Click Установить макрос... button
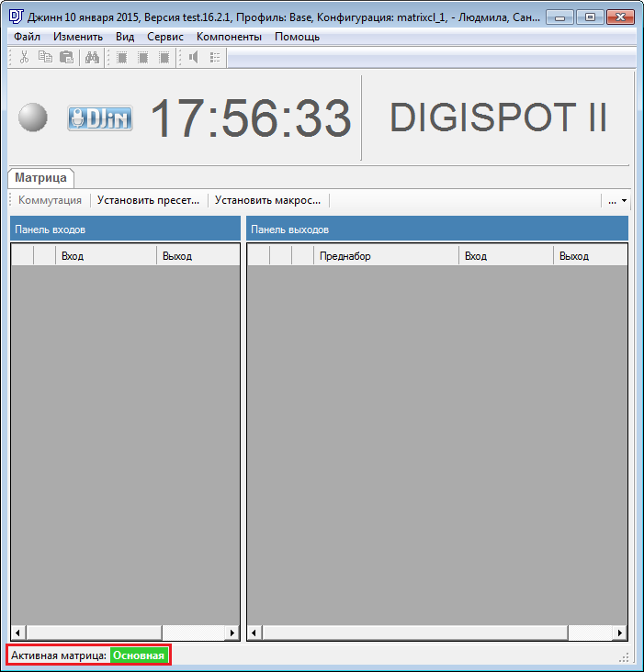The width and height of the screenshot is (644, 672). tap(267, 200)
